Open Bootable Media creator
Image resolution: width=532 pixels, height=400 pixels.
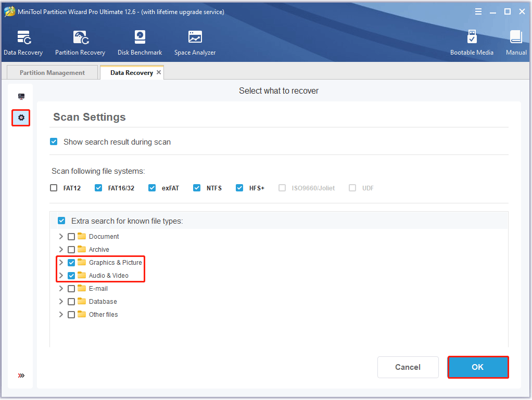pos(472,43)
